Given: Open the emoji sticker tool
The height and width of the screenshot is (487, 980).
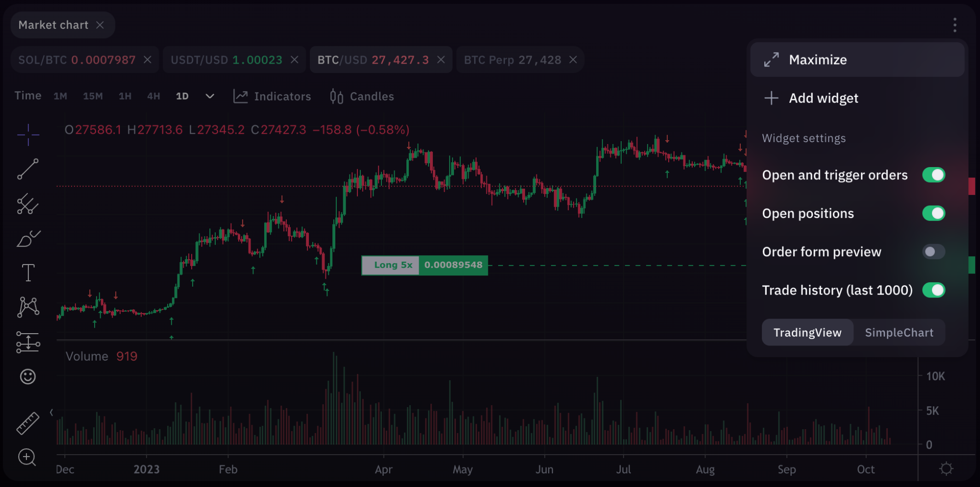Looking at the screenshot, I should click(27, 377).
